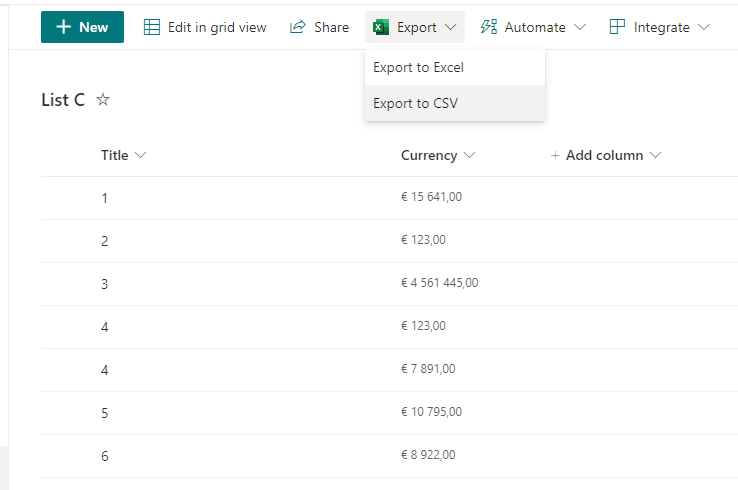The height and width of the screenshot is (490, 738).
Task: Expand the Automate dropdown chevron
Action: [x=580, y=27]
